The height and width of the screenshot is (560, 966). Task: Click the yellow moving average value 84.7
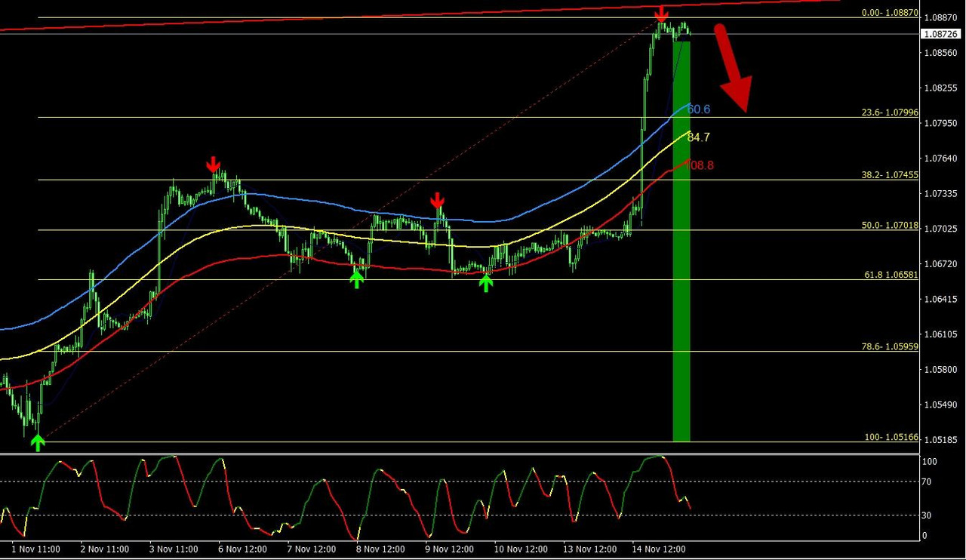pyautogui.click(x=698, y=137)
